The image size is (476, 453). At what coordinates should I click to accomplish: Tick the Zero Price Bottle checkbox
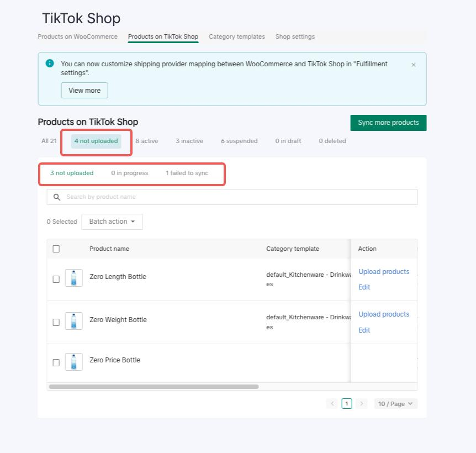pyautogui.click(x=56, y=362)
